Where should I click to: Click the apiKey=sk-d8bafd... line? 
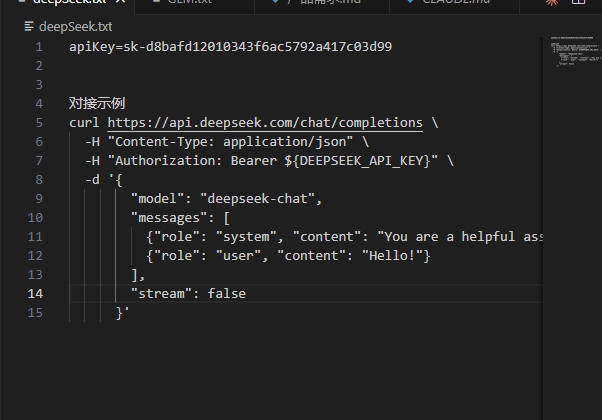click(x=230, y=47)
